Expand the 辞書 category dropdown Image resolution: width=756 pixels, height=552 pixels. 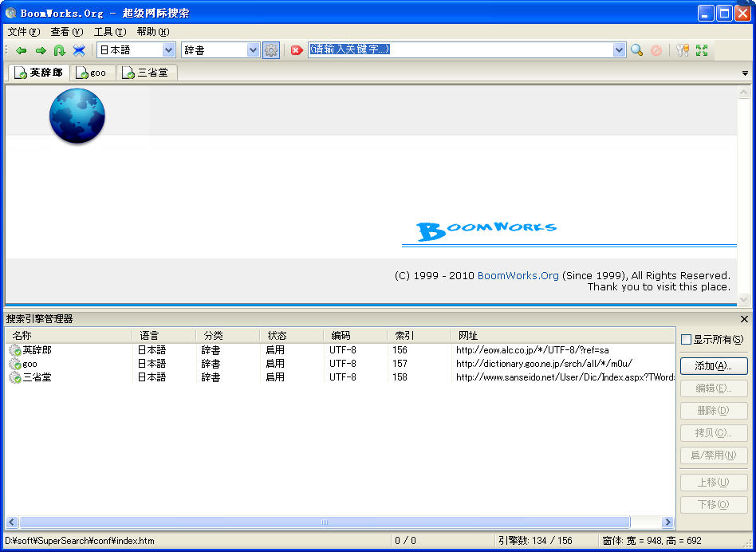pyautogui.click(x=253, y=50)
